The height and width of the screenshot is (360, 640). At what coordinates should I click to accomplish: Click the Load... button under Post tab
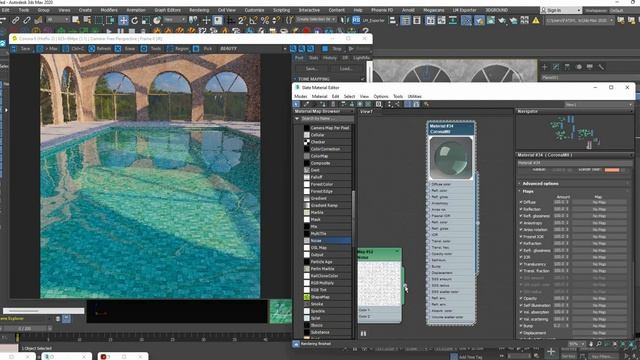coord(346,69)
